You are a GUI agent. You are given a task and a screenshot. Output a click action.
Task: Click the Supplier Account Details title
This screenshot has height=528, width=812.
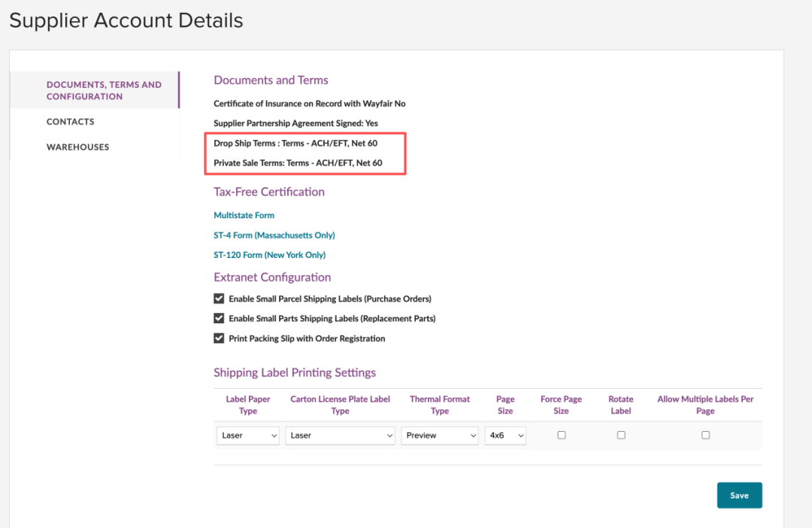126,21
